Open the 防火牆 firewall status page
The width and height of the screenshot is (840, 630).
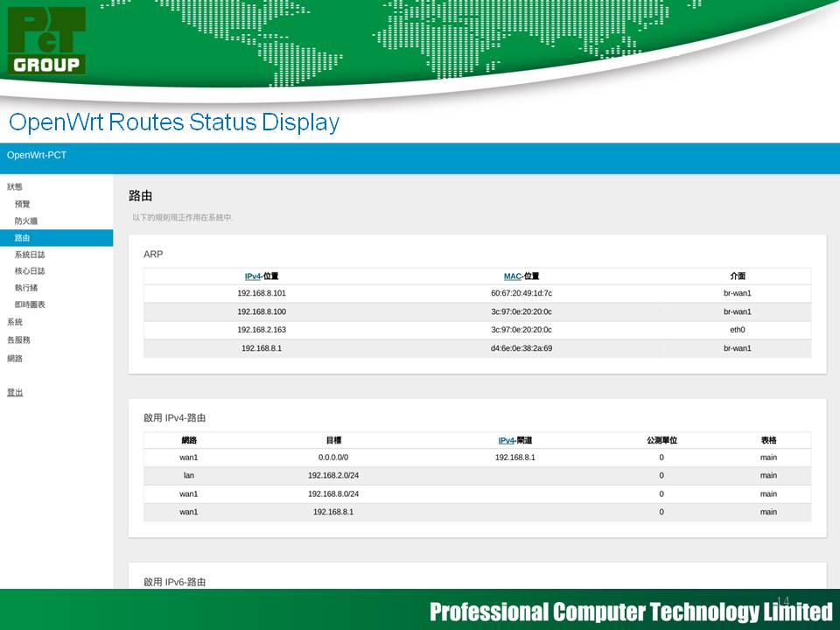pos(26,220)
